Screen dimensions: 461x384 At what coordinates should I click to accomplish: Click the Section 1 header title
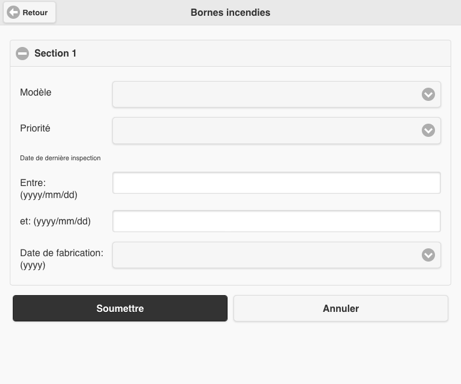click(55, 53)
